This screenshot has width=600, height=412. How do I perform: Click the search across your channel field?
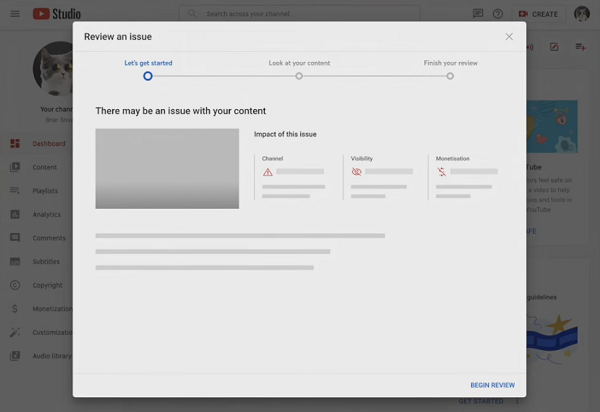pyautogui.click(x=300, y=14)
